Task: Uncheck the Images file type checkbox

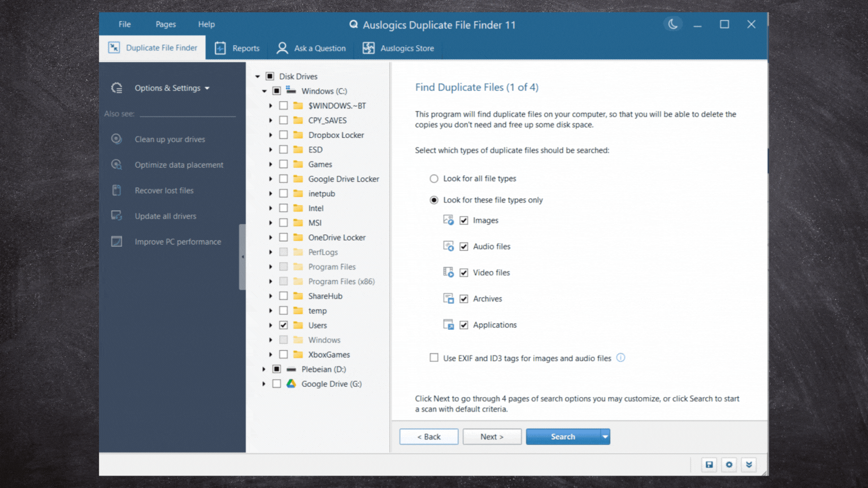Action: point(464,220)
